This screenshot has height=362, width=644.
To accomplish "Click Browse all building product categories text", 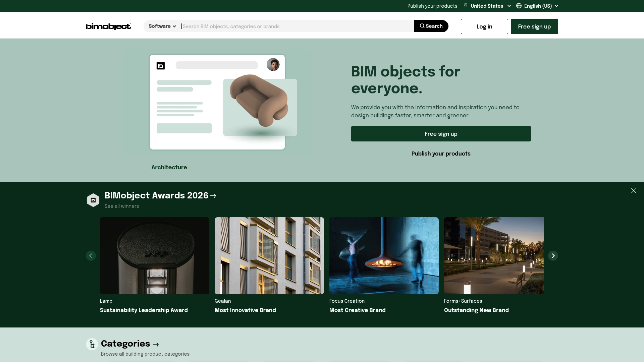I will (x=145, y=354).
